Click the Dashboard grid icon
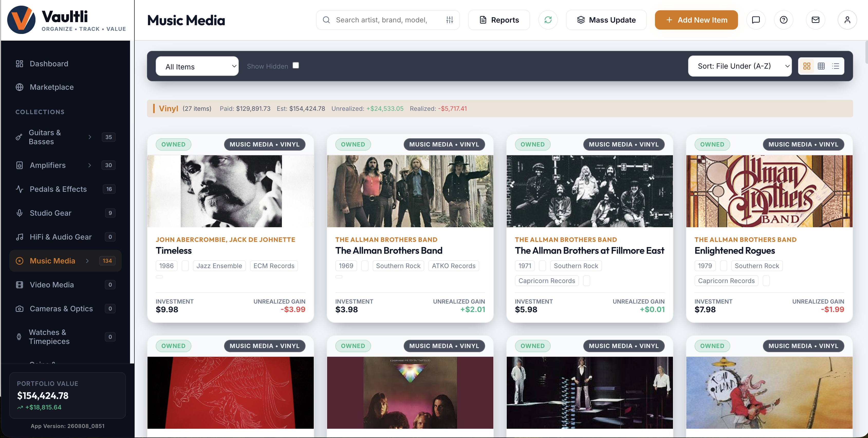The width and height of the screenshot is (868, 438). coord(20,64)
